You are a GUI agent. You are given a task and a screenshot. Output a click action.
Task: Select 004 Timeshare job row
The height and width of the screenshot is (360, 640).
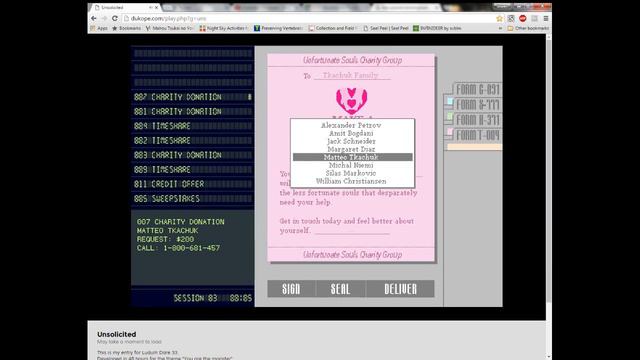(192, 126)
